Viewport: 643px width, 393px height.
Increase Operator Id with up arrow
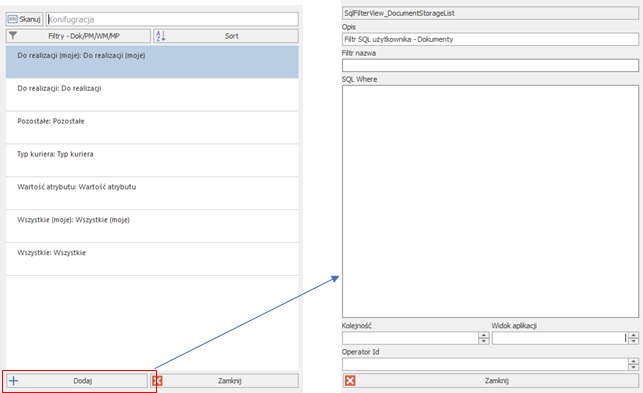coord(634,361)
